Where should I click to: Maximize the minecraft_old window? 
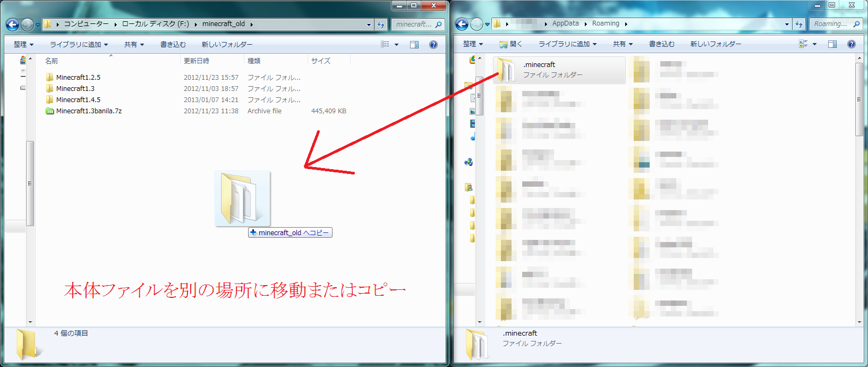click(414, 5)
